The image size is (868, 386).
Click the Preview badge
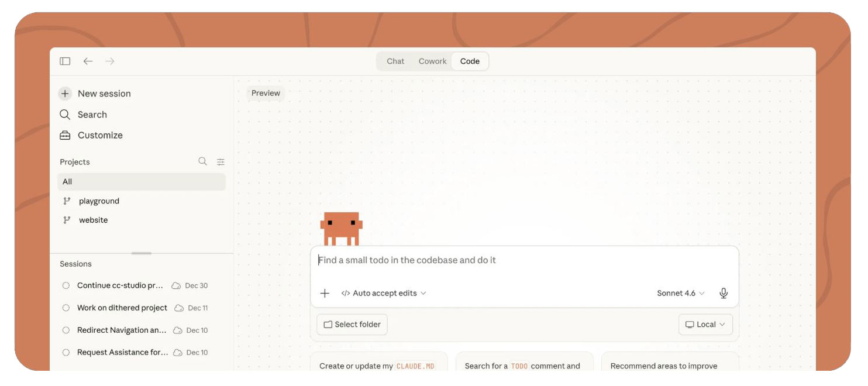(266, 93)
